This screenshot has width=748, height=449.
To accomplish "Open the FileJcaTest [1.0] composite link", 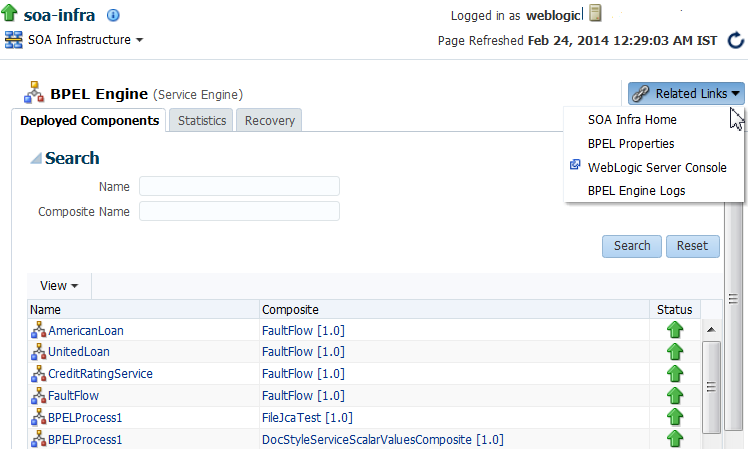I will [x=307, y=418].
